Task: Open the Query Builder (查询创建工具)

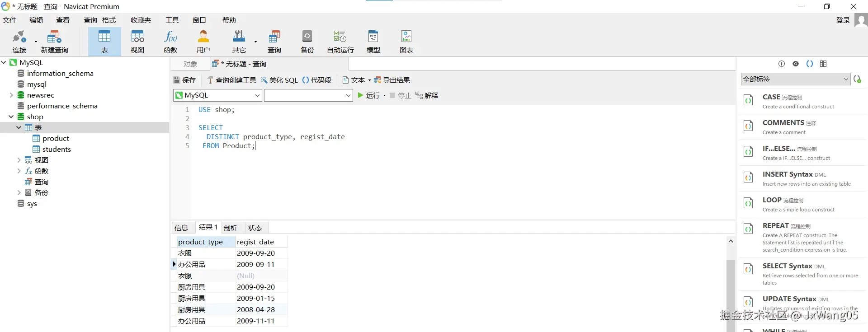Action: [x=231, y=80]
